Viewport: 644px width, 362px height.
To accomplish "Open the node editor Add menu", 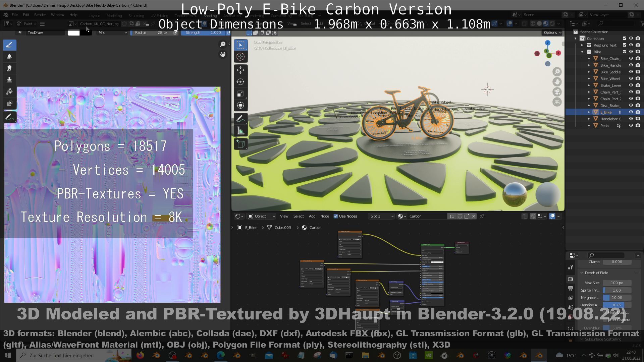I will 312,216.
